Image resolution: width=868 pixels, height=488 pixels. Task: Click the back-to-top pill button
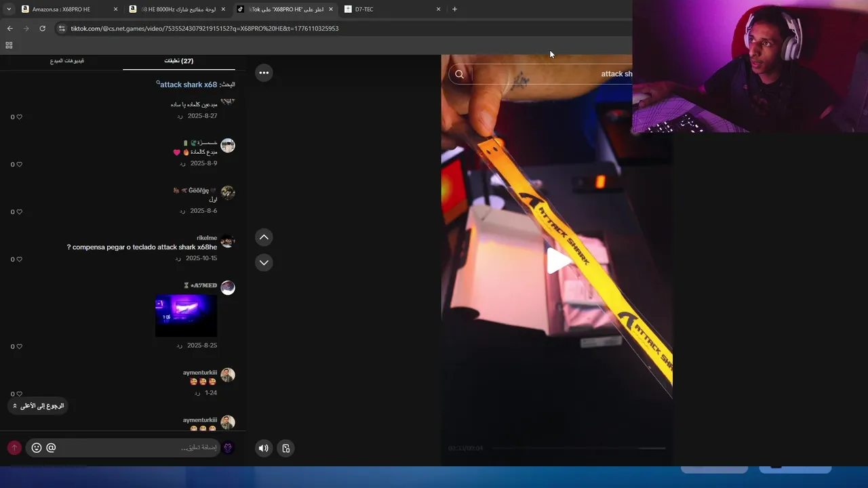(37, 405)
